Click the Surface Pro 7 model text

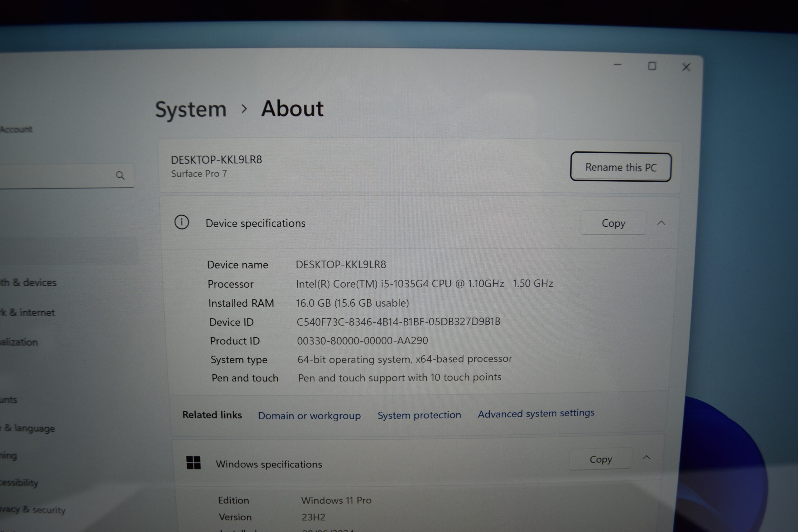pyautogui.click(x=199, y=174)
